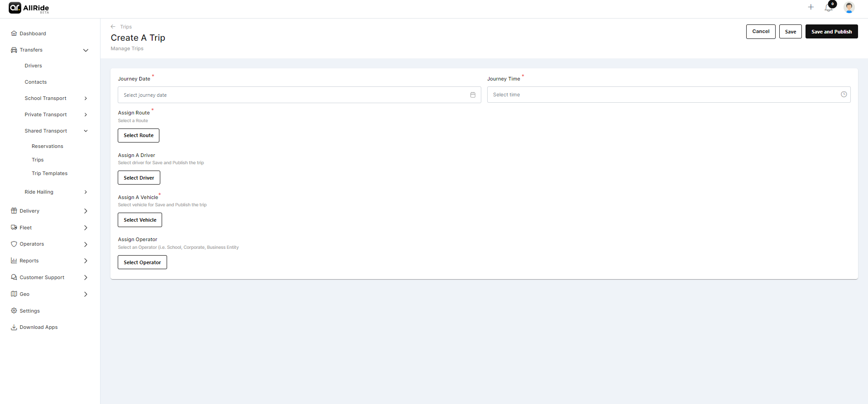Click the AllRide logo
Viewport: 868px width, 404px height.
click(x=29, y=8)
